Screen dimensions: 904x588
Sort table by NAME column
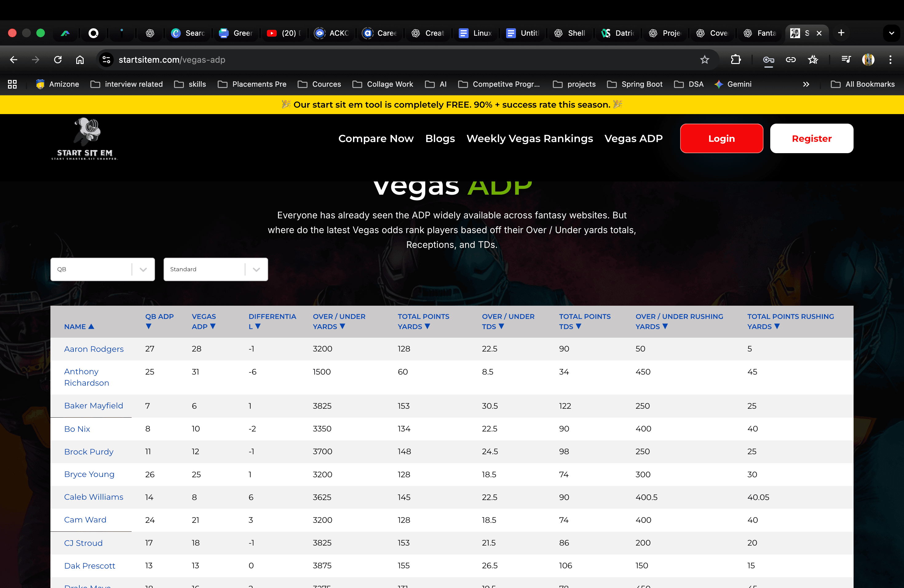coord(79,327)
